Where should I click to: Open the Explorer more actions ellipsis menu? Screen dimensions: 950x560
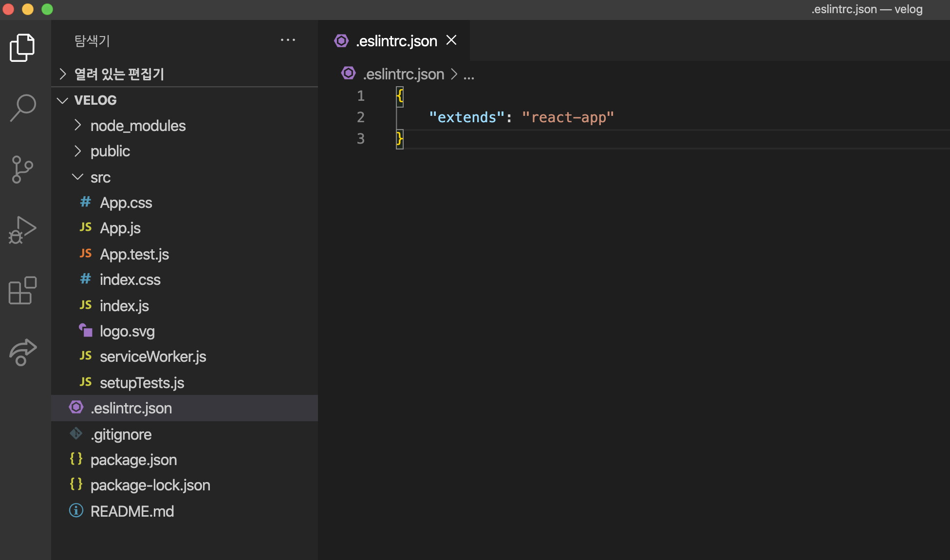288,40
